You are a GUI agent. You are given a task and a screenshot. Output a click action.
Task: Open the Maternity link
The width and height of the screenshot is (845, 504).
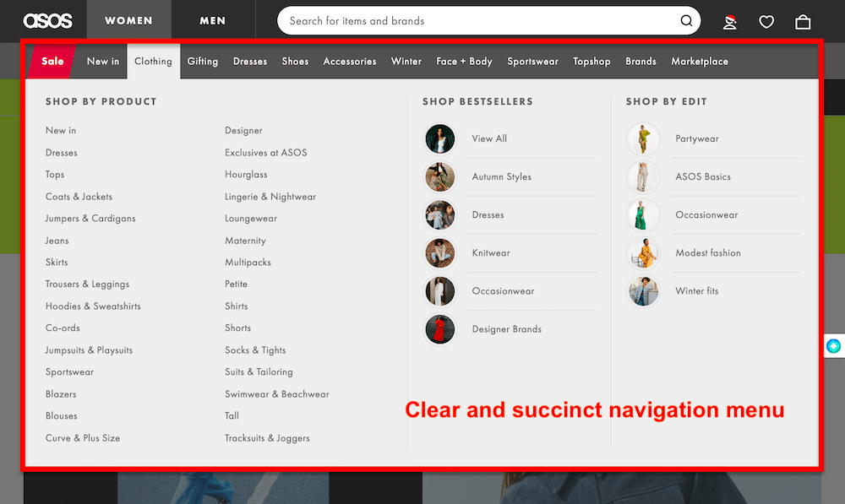245,241
